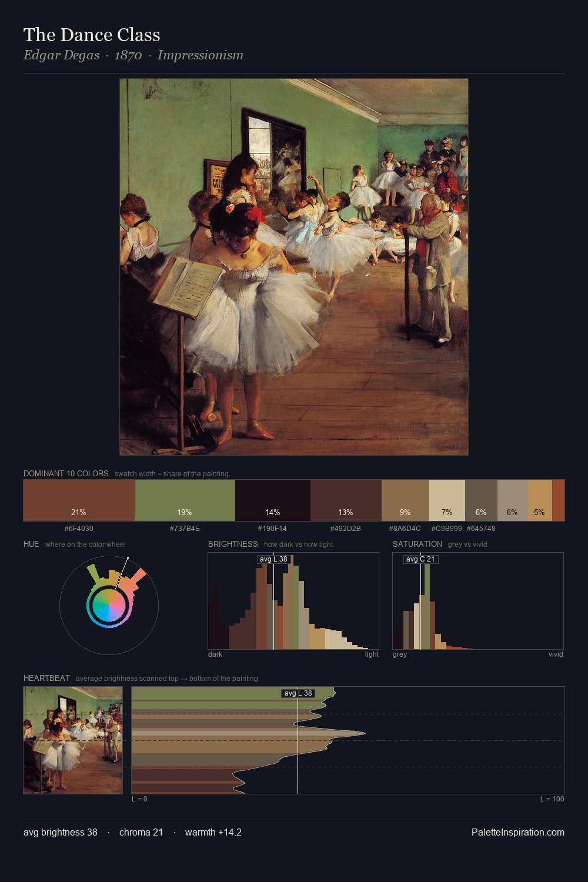Click the "L = 100" axis label

click(552, 799)
